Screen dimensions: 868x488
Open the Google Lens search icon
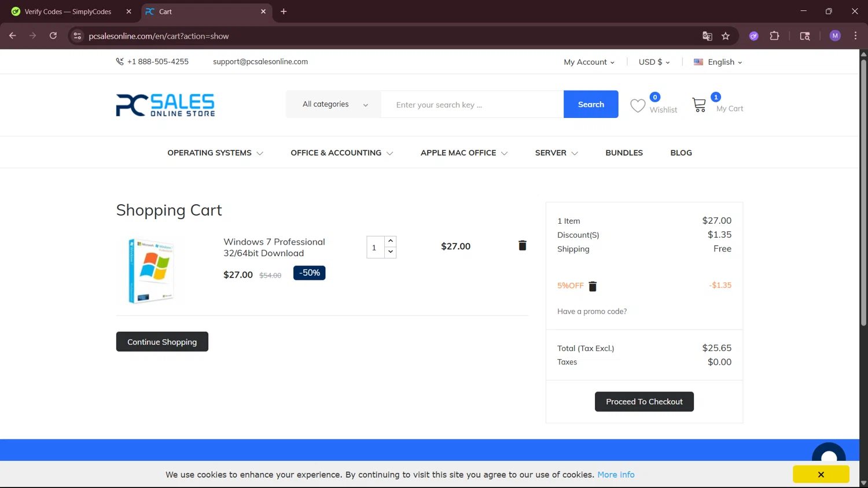click(x=805, y=36)
